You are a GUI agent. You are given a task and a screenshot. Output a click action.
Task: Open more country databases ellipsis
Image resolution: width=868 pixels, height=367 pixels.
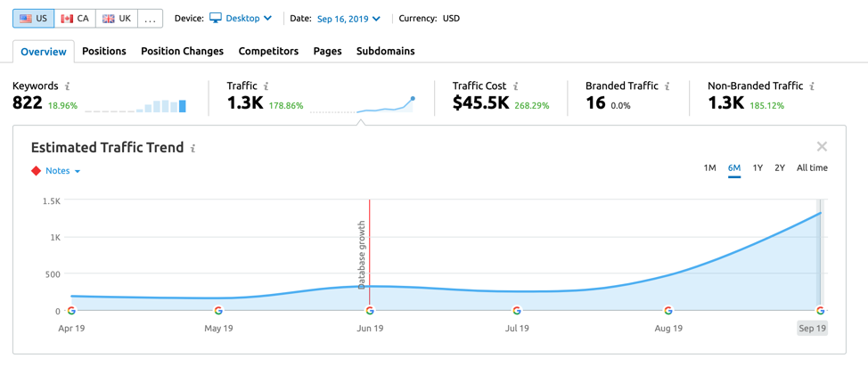tap(150, 19)
